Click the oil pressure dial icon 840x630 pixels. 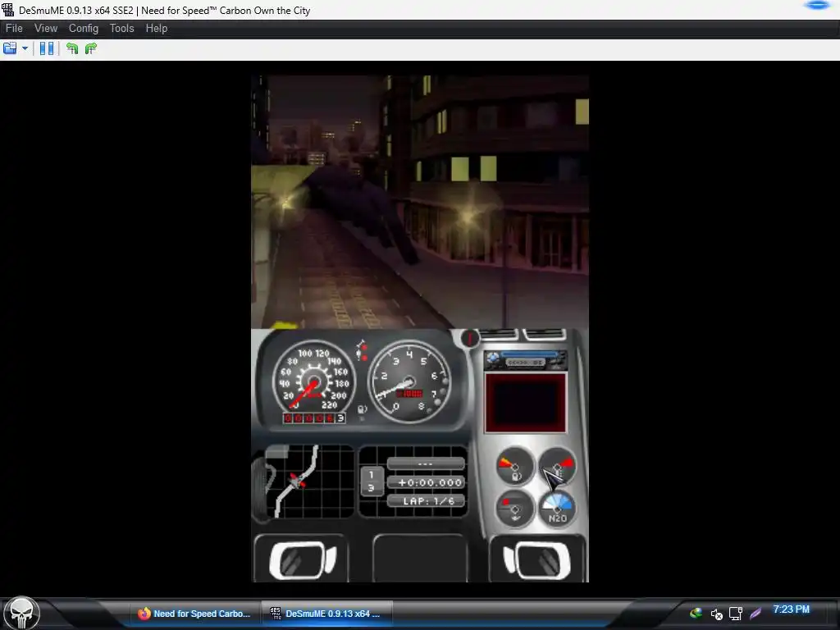coord(515,509)
